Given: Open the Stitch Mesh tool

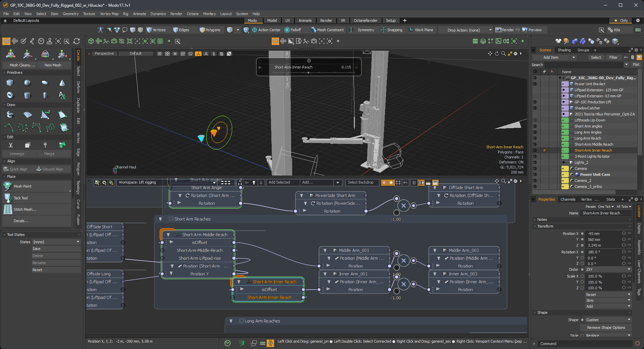Looking at the screenshot, I should point(37,209).
